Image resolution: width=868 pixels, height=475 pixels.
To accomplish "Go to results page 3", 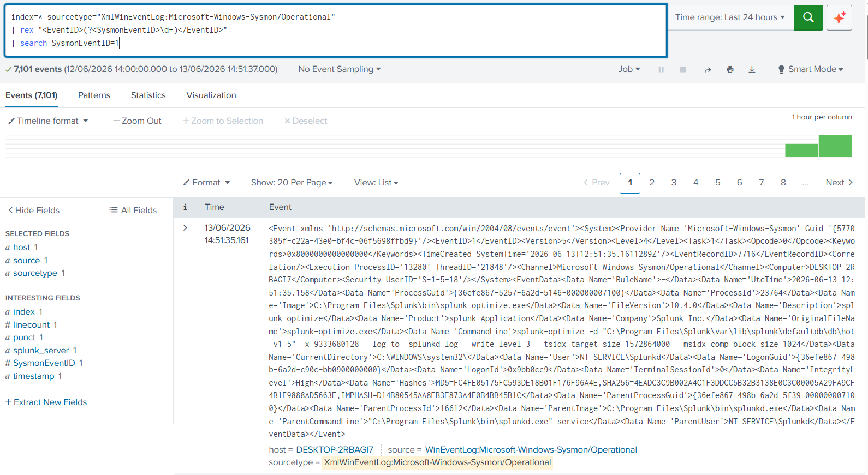I will [674, 183].
